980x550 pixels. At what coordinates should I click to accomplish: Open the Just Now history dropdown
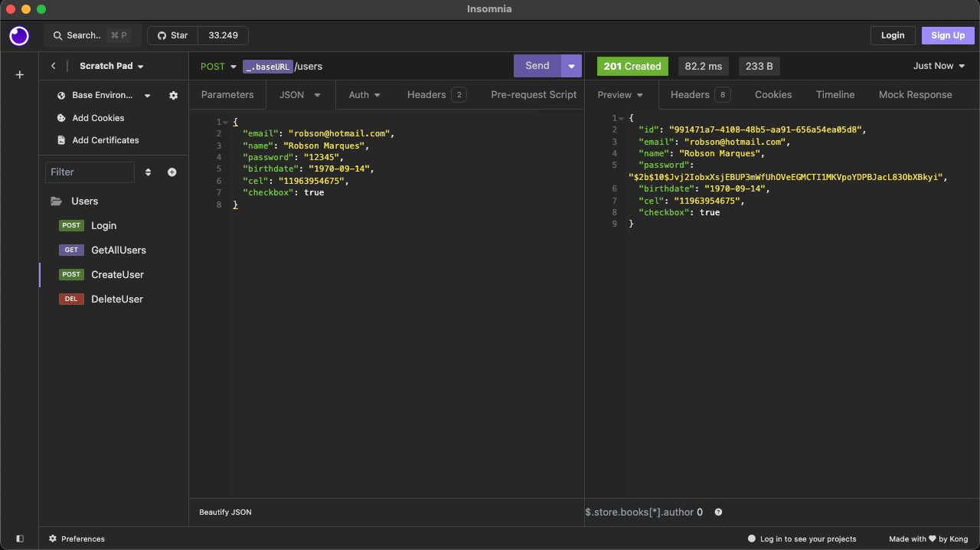point(939,66)
